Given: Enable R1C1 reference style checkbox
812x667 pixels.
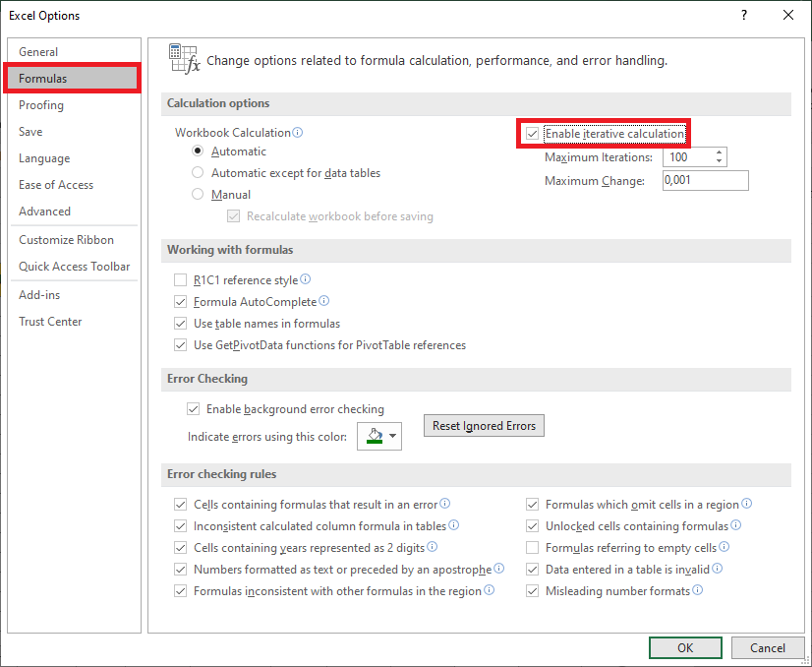Looking at the screenshot, I should 180,280.
